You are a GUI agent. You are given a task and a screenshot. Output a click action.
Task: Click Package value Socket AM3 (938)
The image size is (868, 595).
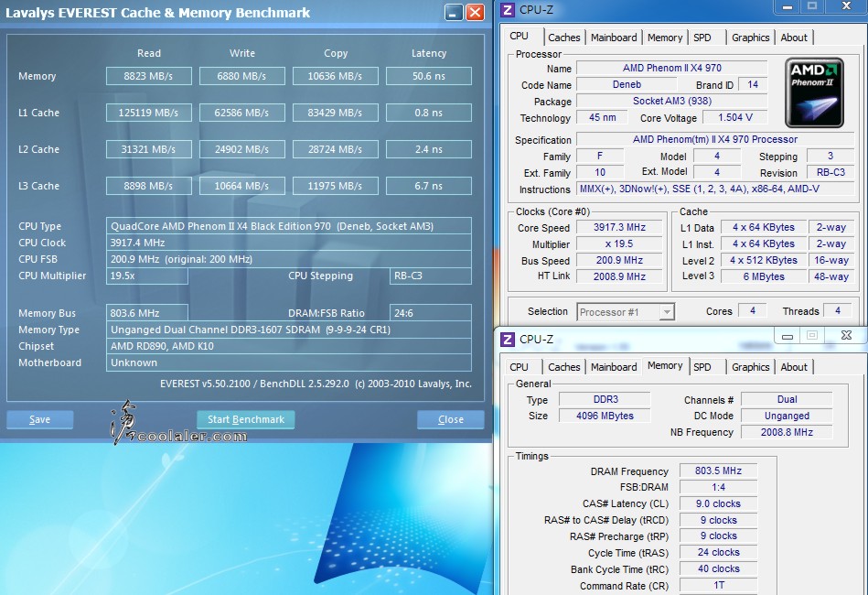(x=672, y=101)
